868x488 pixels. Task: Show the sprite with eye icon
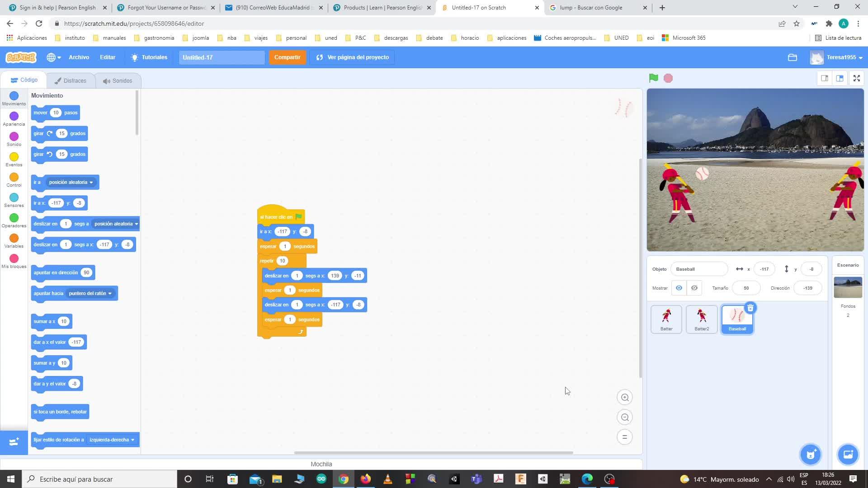[x=679, y=288]
